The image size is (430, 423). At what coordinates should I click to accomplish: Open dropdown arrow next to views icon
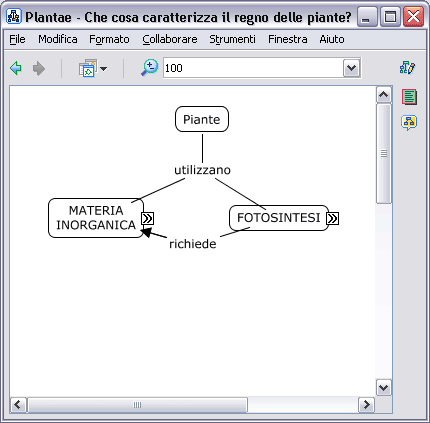pos(103,69)
